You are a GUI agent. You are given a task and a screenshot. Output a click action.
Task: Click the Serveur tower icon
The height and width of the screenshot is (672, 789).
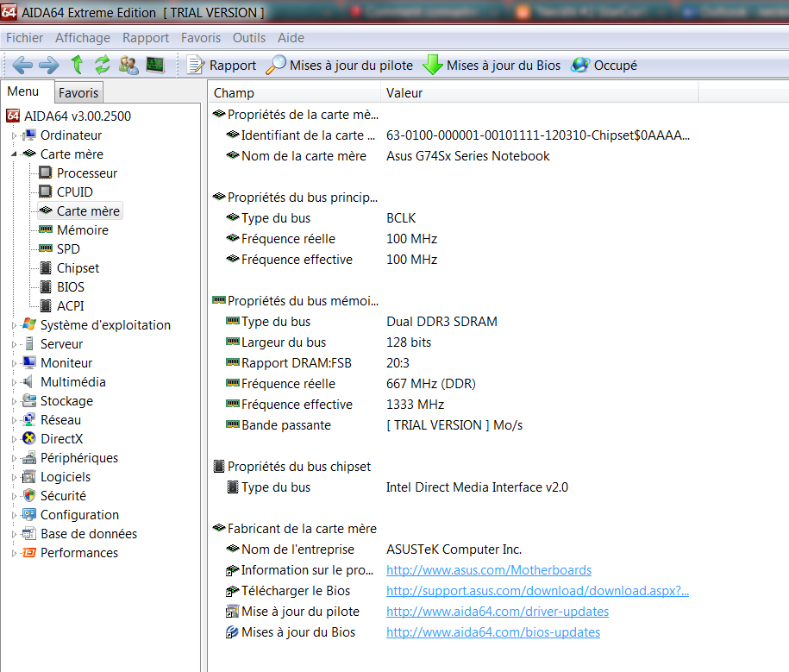(29, 344)
